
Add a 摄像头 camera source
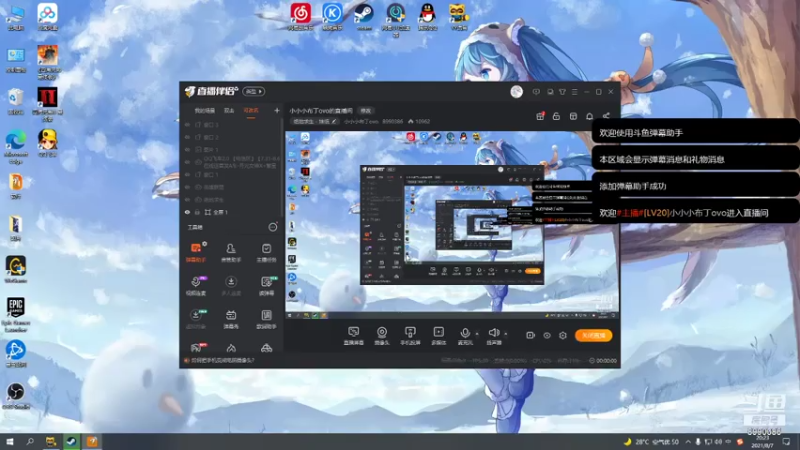(382, 336)
